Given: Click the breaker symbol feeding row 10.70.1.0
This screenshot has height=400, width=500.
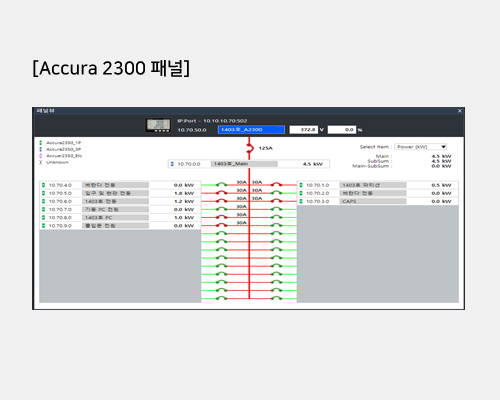Looking at the screenshot, I should 276,184.
